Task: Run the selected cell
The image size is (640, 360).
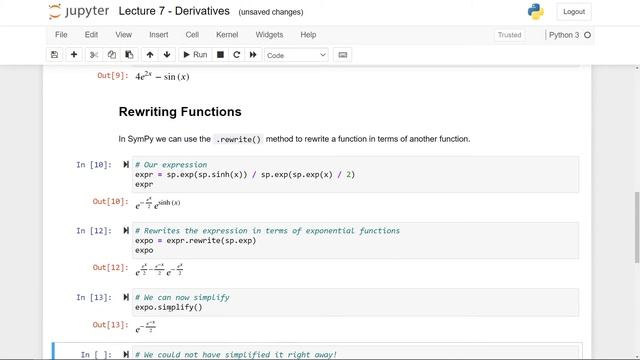Action: click(195, 55)
